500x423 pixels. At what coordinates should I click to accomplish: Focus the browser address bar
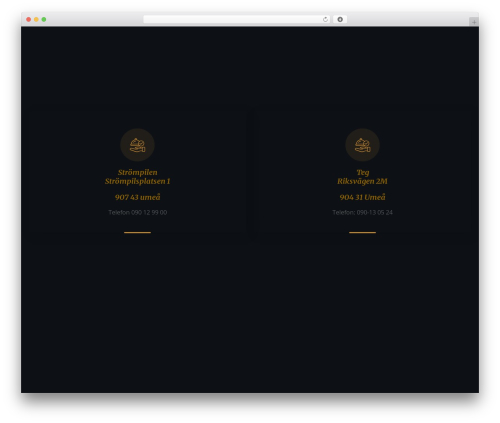pyautogui.click(x=237, y=19)
